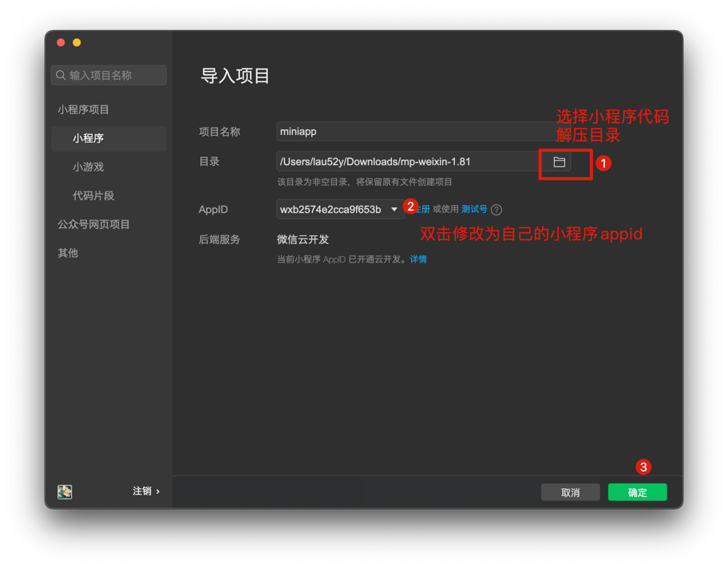Image resolution: width=728 pixels, height=568 pixels.
Task: Click the 导入项目 heading
Action: (x=235, y=76)
